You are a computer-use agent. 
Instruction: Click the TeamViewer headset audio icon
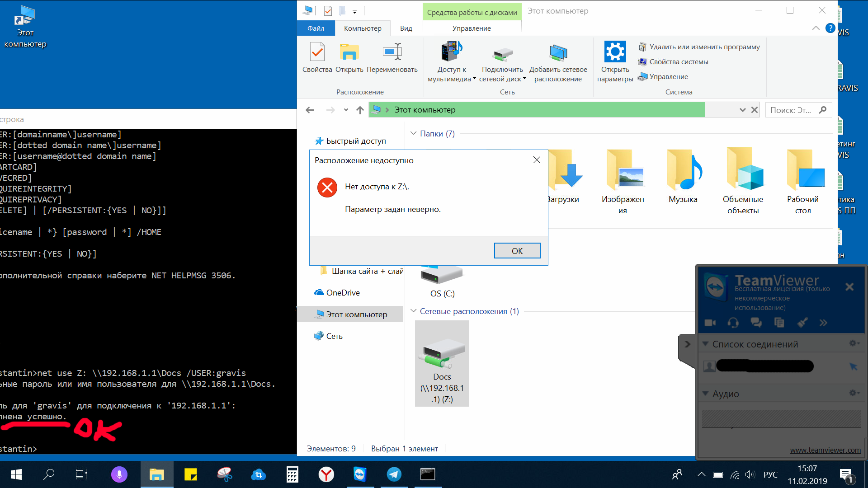click(733, 323)
